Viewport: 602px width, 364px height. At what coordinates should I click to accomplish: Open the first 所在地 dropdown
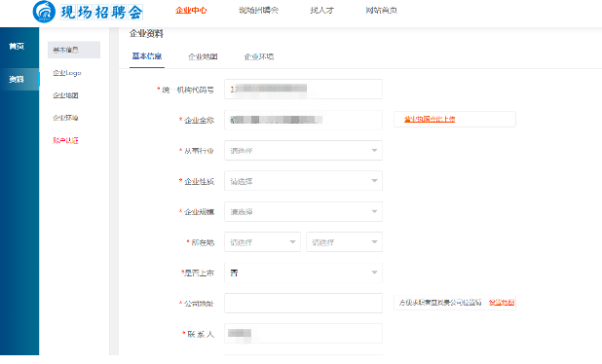pos(262,242)
